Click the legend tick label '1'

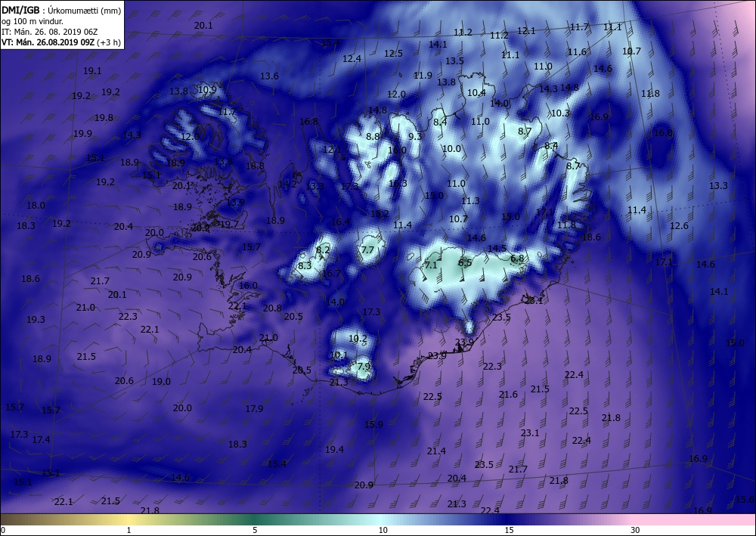[129, 530]
